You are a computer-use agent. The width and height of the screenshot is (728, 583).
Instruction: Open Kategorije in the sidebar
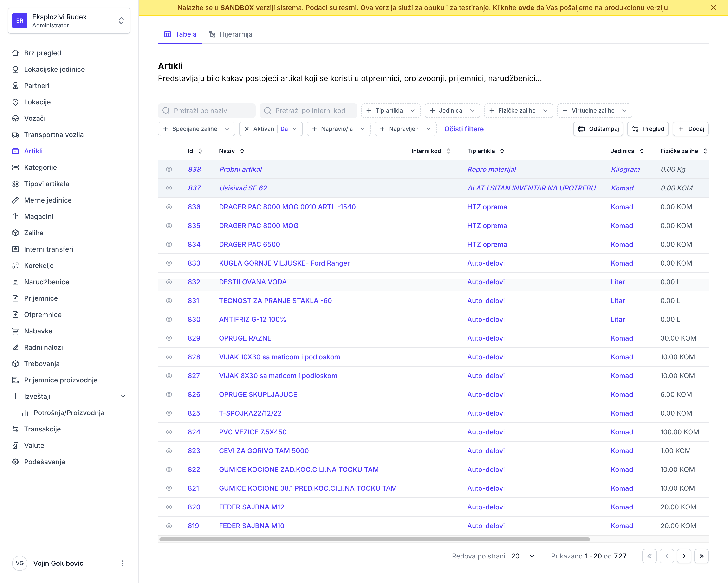40,167
